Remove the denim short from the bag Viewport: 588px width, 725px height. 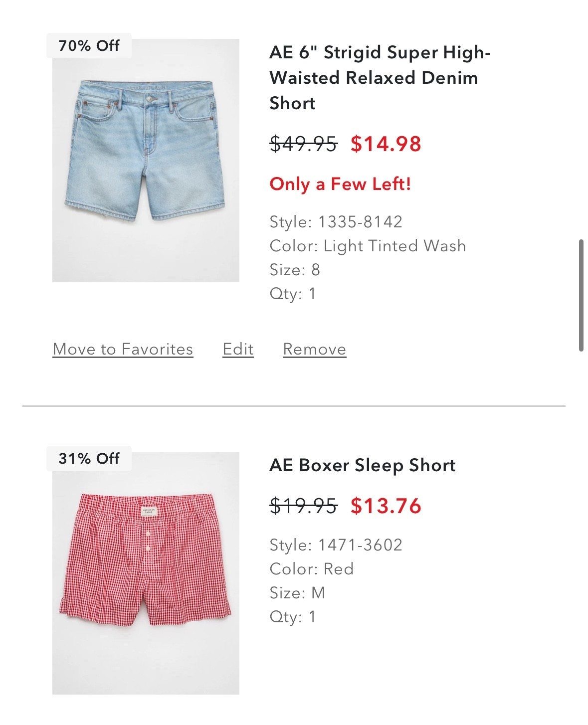pyautogui.click(x=314, y=349)
